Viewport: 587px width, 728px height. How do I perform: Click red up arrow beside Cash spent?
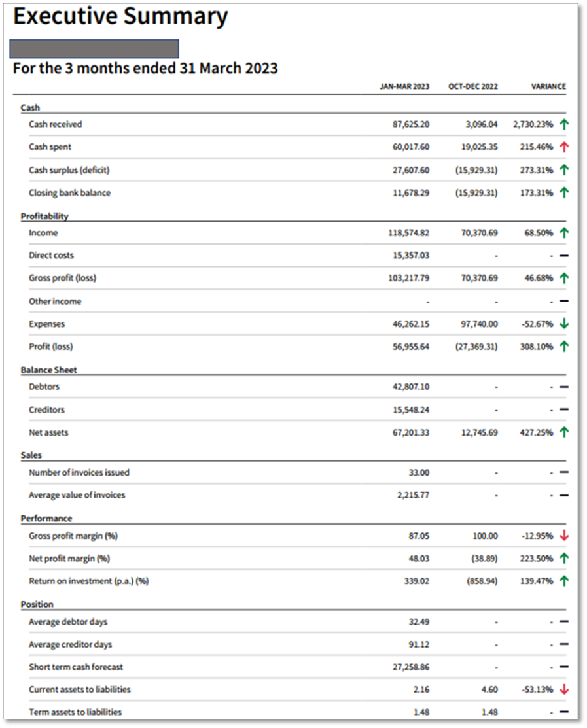[564, 147]
